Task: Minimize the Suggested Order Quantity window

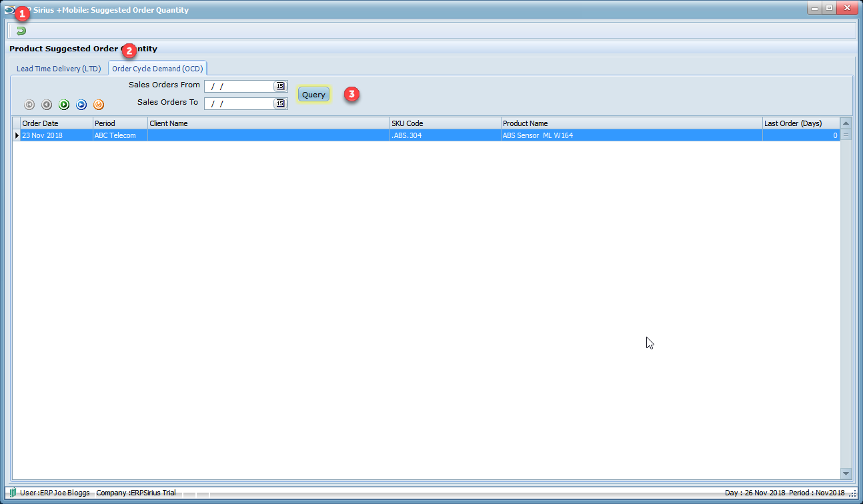Action: coord(814,8)
